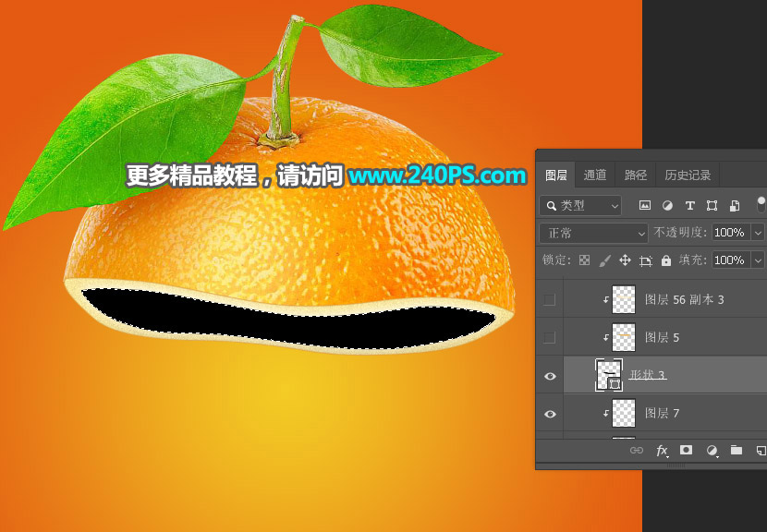Viewport: 767px width, 532px height.
Task: Click the search magnifier in filter box
Action: click(552, 206)
